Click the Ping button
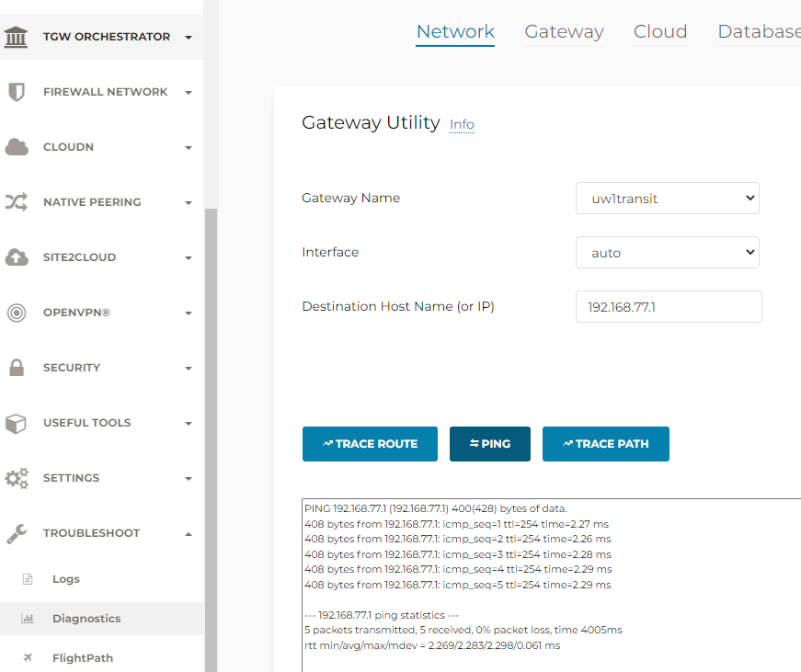Viewport: 801px width, 672px height. tap(490, 444)
